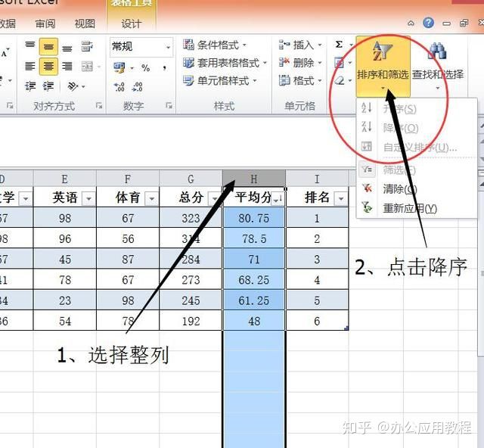
Task: Open the 常规 number format dropdown
Action: (x=168, y=47)
